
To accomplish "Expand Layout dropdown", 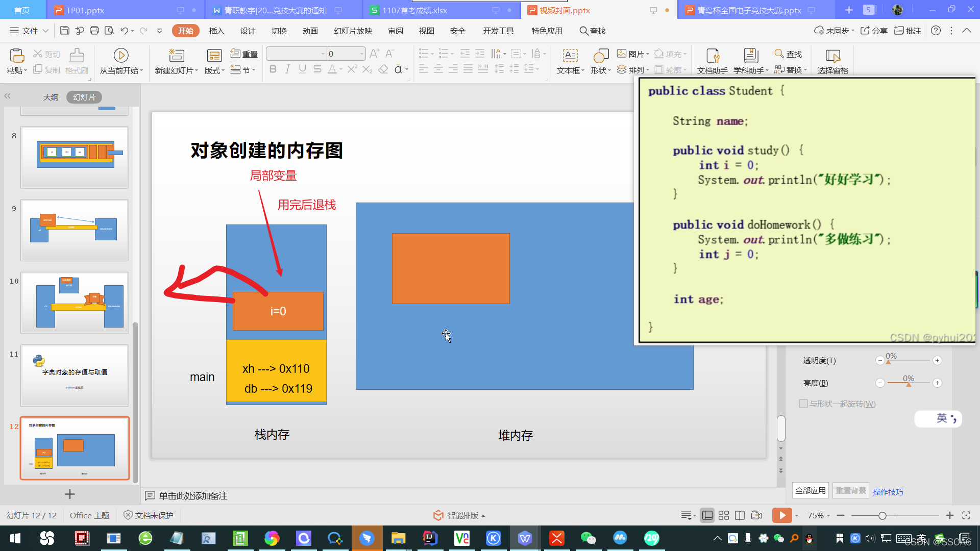I will pyautogui.click(x=214, y=70).
